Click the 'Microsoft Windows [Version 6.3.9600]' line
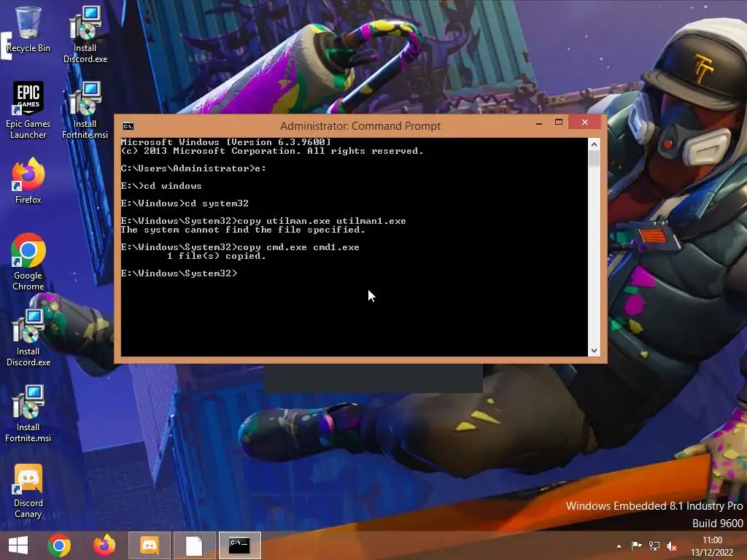Screen dimensions: 747x560 225,142
